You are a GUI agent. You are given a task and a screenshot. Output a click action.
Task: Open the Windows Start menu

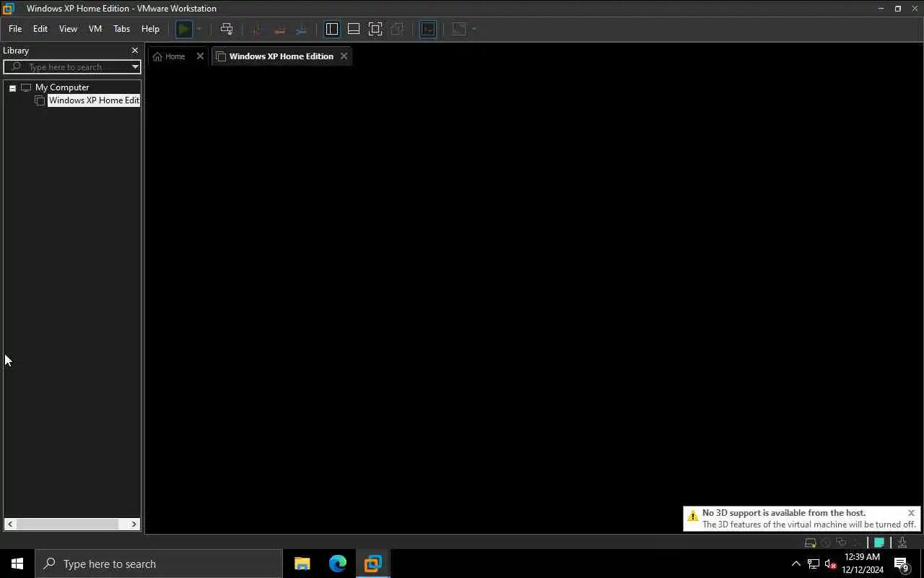tap(17, 564)
